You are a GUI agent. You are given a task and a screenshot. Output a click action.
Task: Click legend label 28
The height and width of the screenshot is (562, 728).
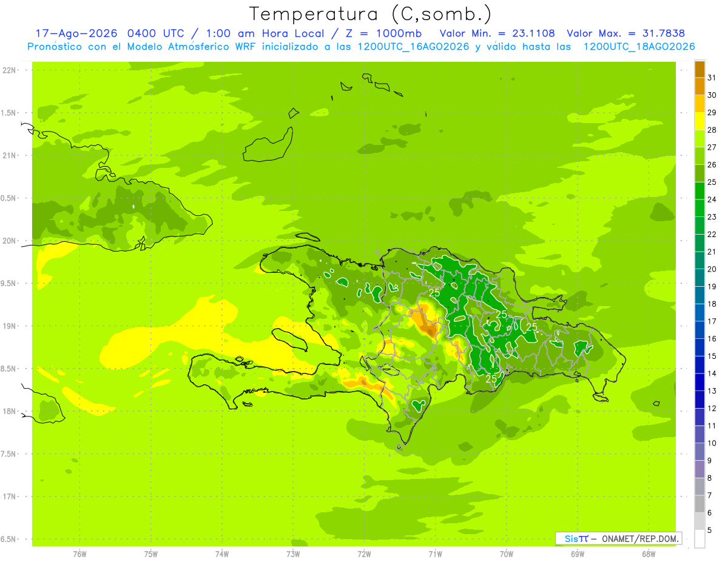[712, 130]
